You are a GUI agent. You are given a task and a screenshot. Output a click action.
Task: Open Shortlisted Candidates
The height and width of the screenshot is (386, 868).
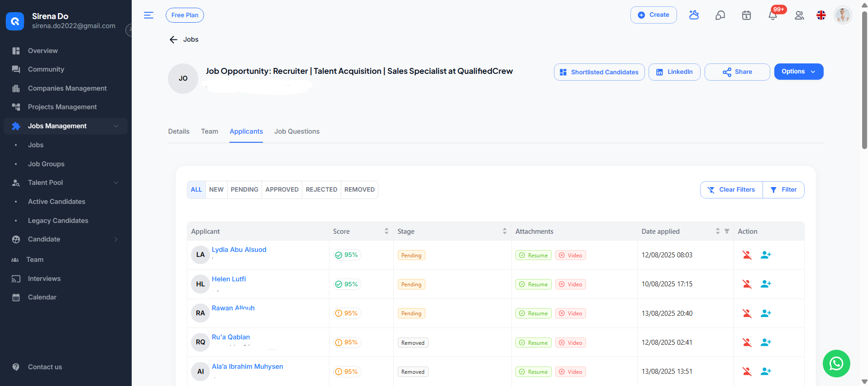(x=599, y=72)
